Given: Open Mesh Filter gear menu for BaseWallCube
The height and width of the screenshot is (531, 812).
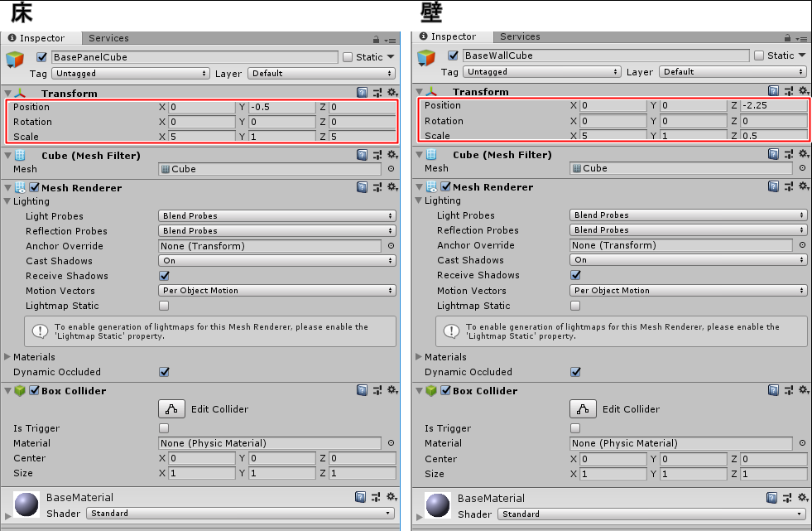Looking at the screenshot, I should [x=804, y=153].
